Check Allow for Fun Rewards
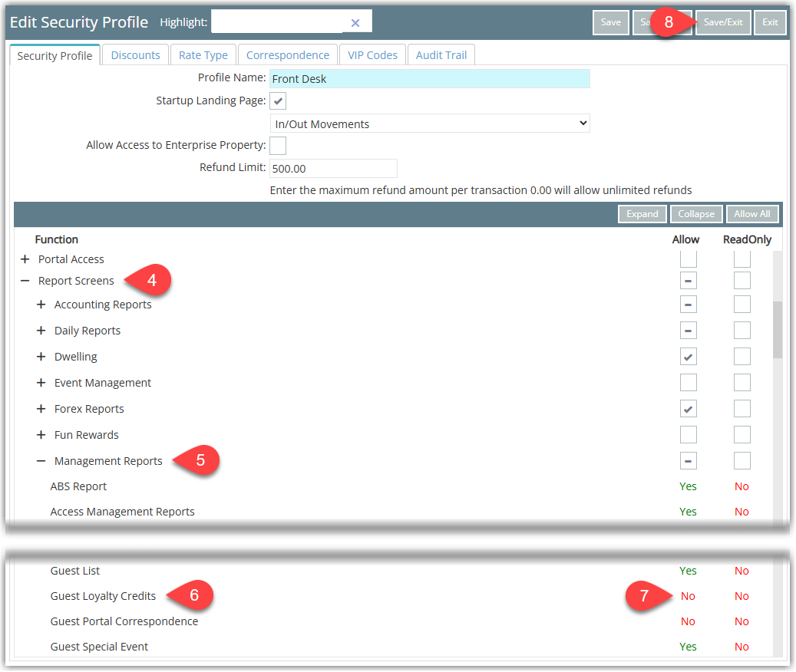The image size is (796, 672). click(689, 435)
